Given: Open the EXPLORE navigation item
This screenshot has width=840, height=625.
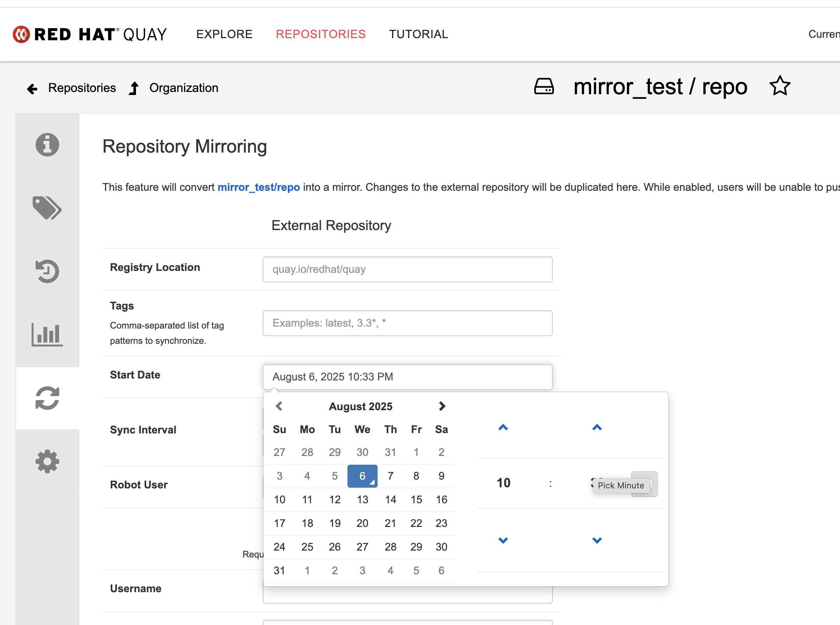Looking at the screenshot, I should pyautogui.click(x=224, y=34).
